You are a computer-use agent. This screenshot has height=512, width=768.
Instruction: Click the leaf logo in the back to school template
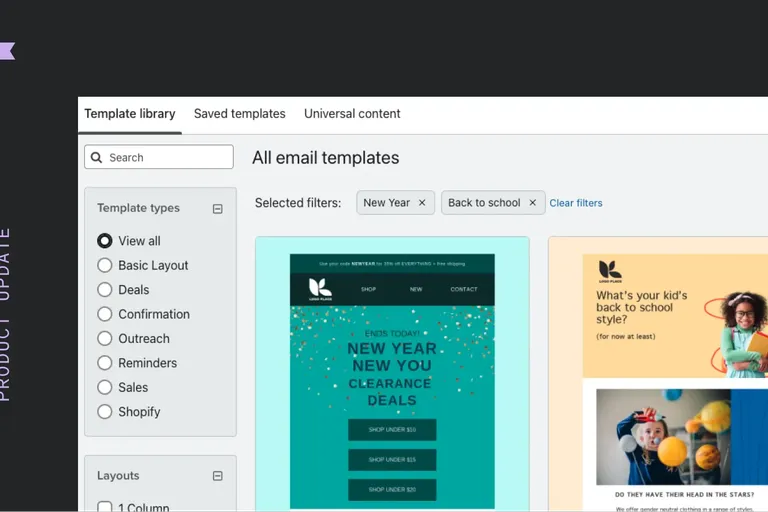[610, 271]
